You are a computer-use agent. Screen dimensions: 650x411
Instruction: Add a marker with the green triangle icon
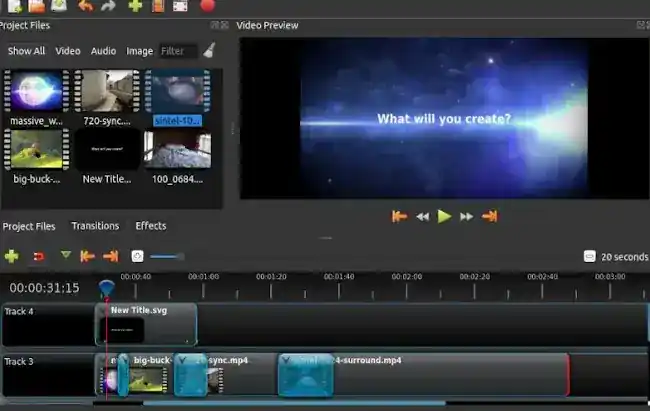(66, 255)
